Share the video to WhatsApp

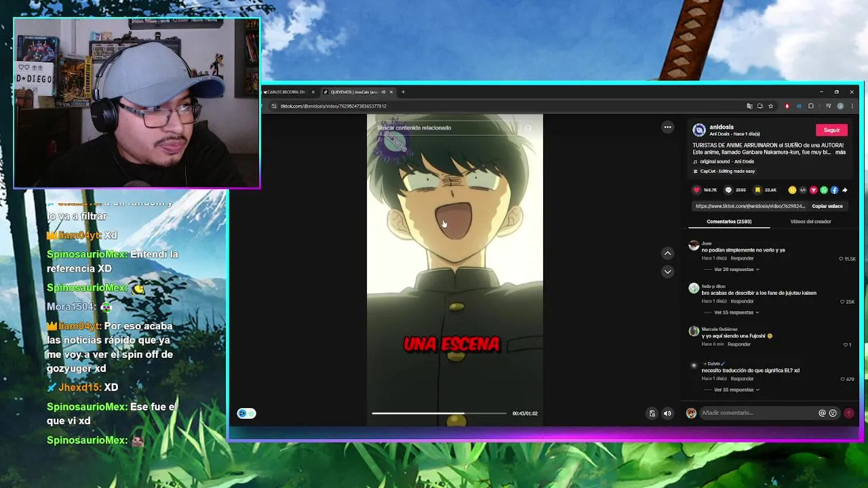click(824, 190)
